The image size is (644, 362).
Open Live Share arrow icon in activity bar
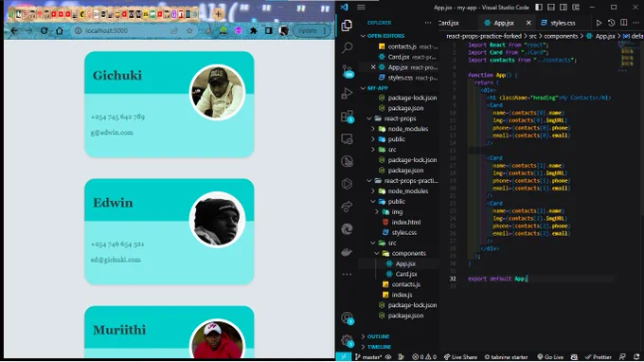click(x=347, y=207)
